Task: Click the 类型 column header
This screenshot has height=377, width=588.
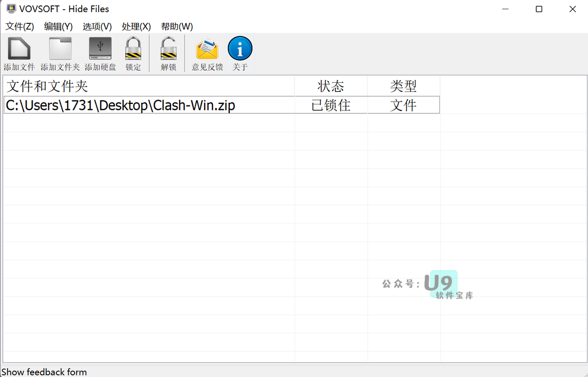Action: [403, 86]
